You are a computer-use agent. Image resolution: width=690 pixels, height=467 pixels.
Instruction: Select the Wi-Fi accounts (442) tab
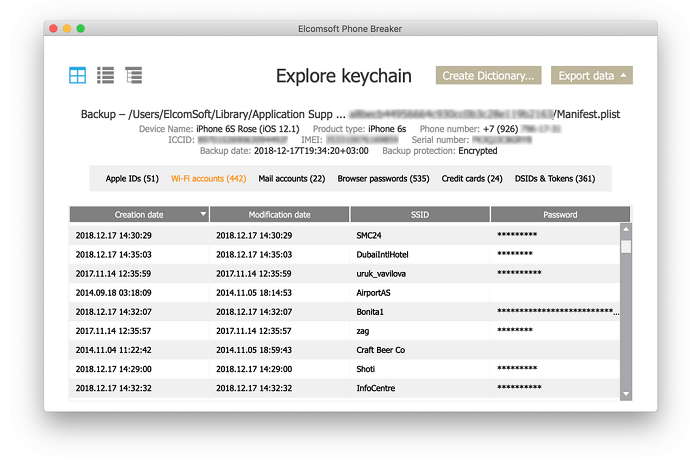pyautogui.click(x=209, y=178)
